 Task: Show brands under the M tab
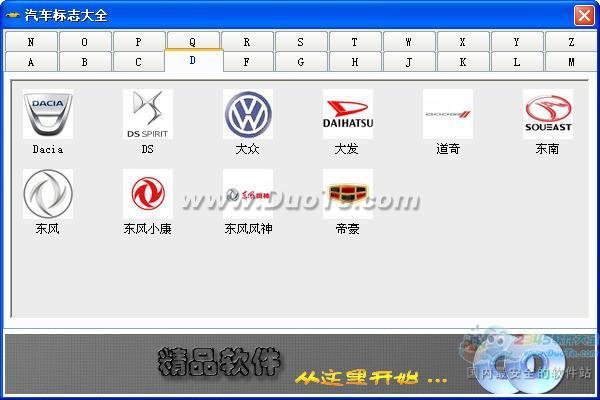[571, 62]
